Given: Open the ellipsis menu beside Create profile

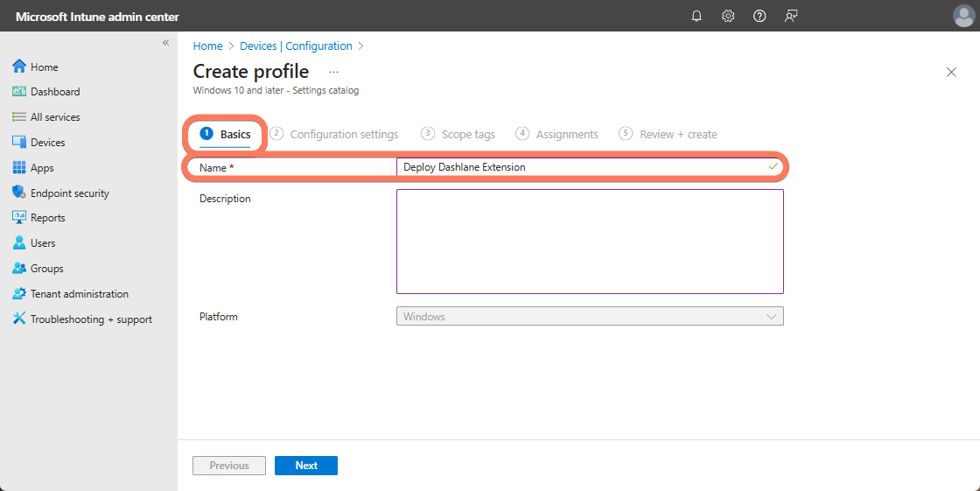Looking at the screenshot, I should (x=333, y=72).
